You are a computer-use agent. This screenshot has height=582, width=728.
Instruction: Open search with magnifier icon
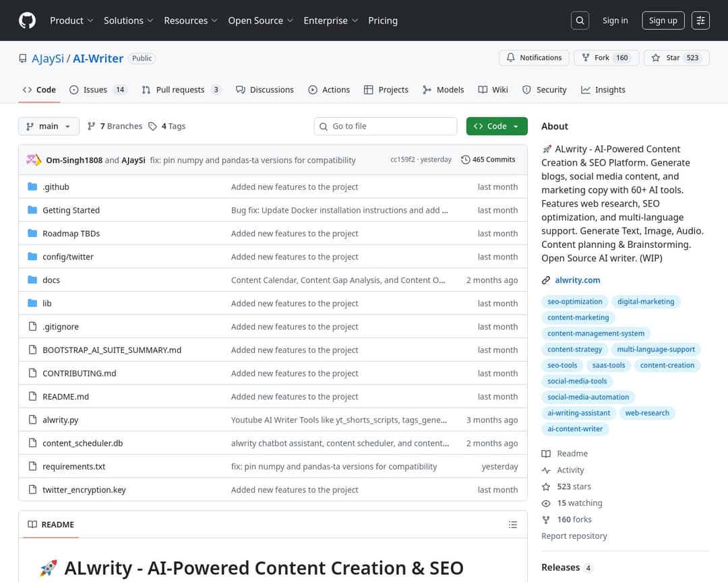click(580, 21)
